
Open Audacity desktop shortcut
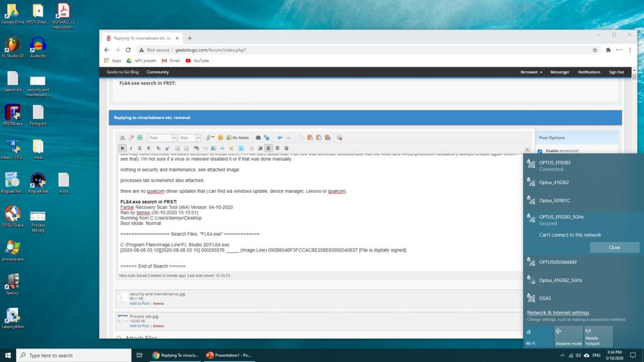point(38,47)
